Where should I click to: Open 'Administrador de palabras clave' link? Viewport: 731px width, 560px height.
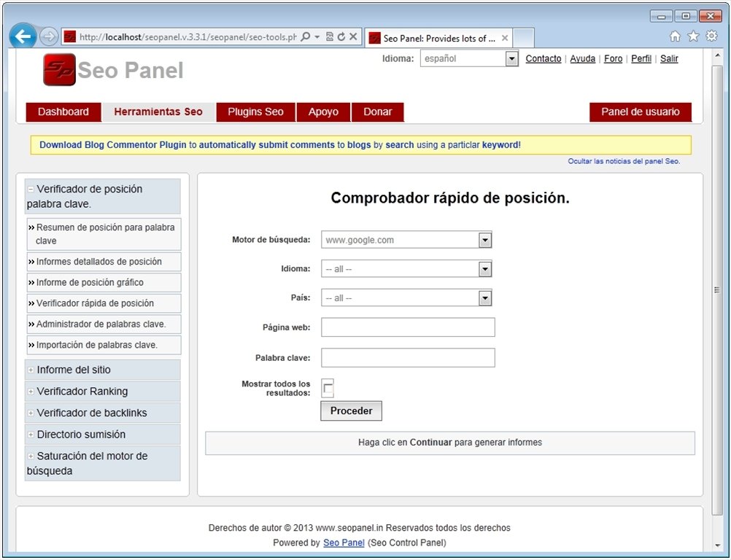[101, 324]
